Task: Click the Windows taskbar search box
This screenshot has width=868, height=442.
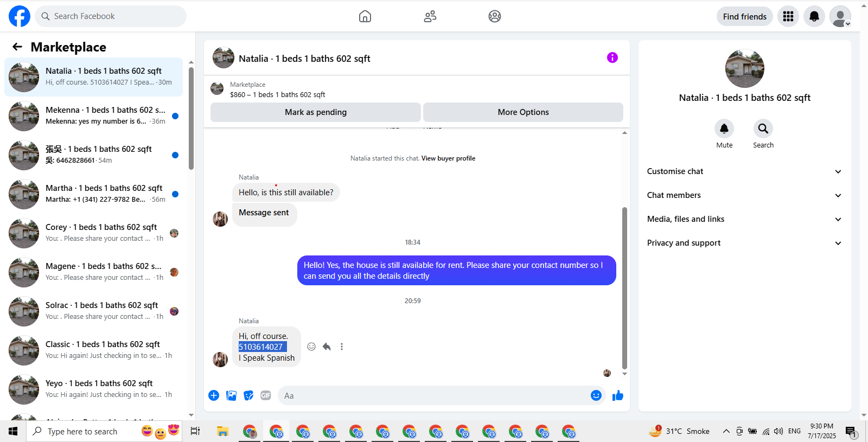Action: 104,432
